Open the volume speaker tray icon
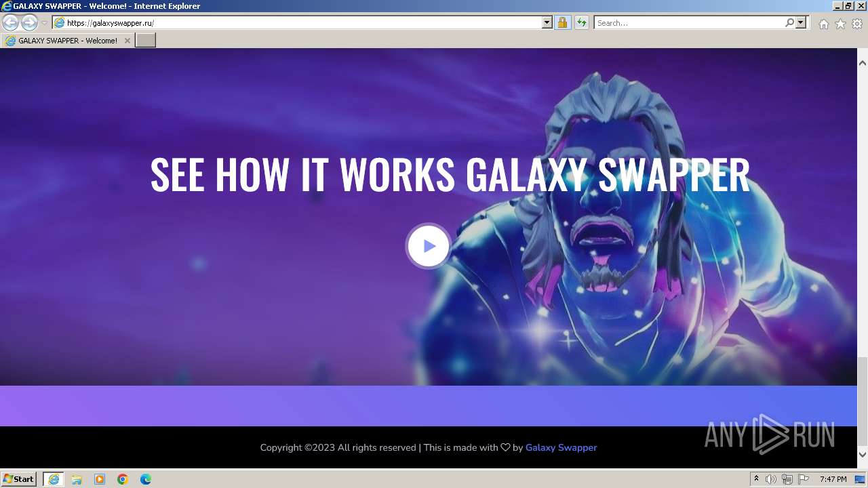 pyautogui.click(x=771, y=479)
